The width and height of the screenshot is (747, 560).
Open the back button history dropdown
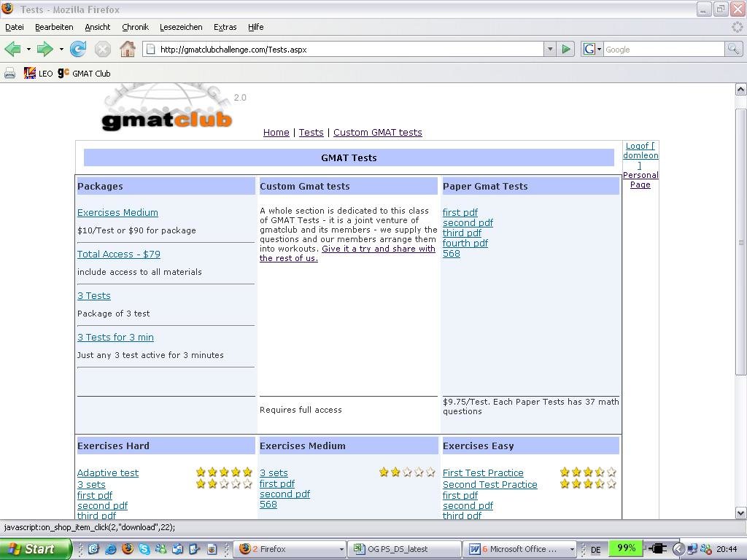(x=28, y=49)
